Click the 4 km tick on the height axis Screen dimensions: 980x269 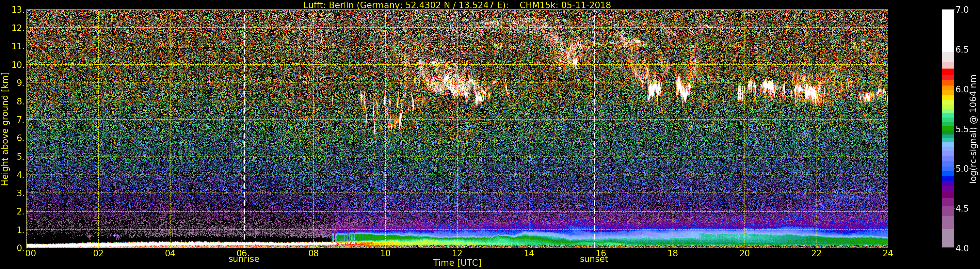click(x=21, y=175)
